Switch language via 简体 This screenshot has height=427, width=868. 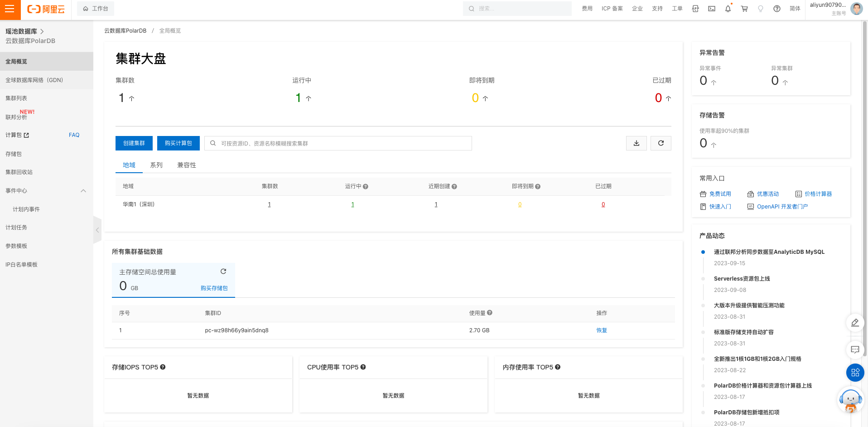(795, 9)
